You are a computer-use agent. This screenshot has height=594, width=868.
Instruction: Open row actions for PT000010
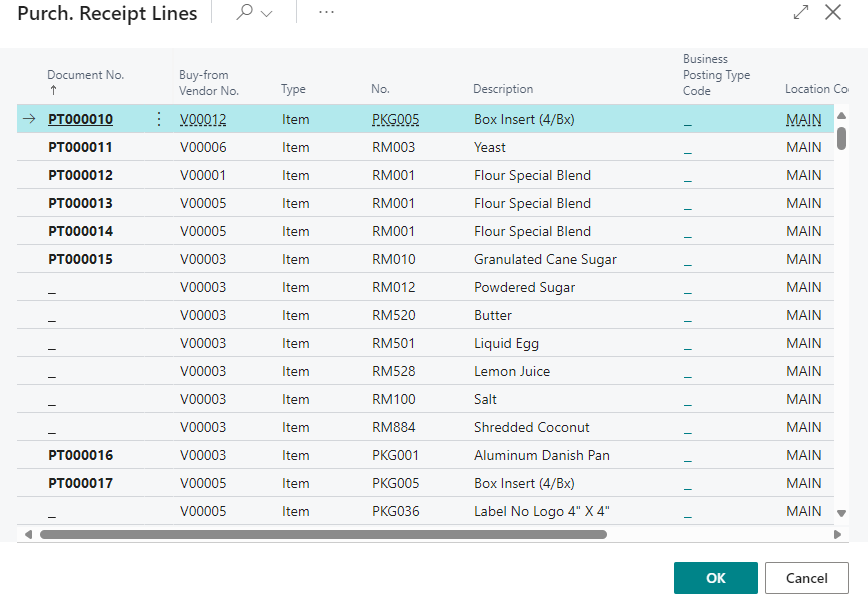[x=158, y=119]
